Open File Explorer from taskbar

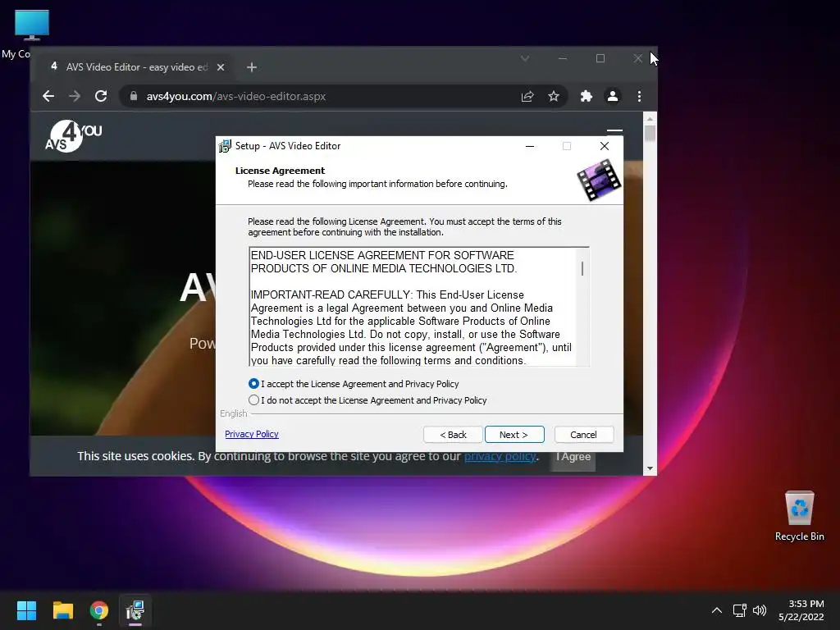point(62,610)
